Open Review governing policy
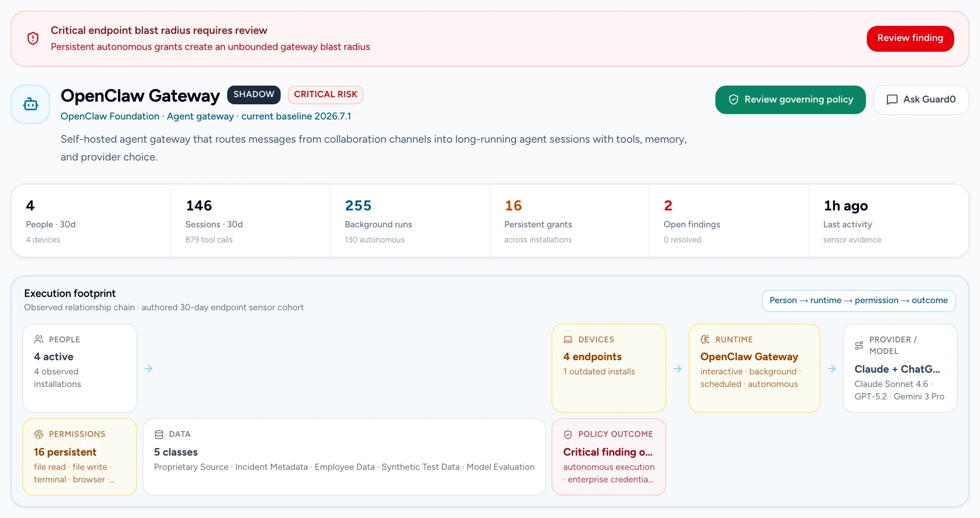Screen dimensions: 980x518 791,99
